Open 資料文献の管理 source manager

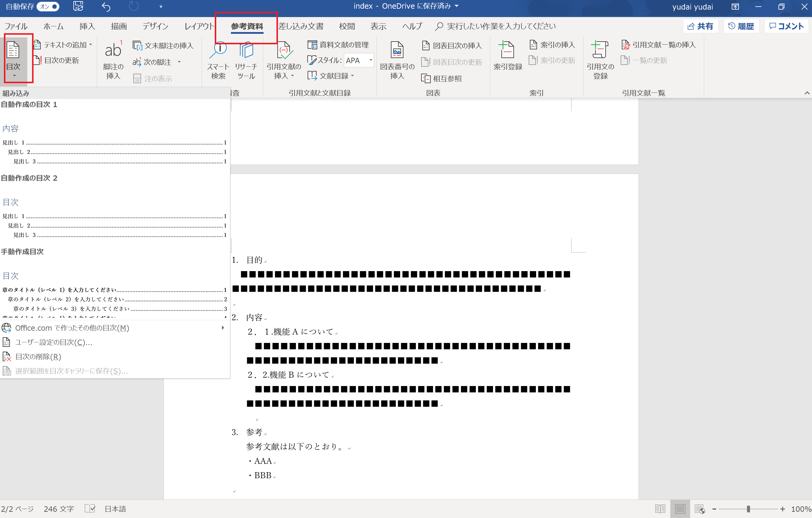(338, 45)
